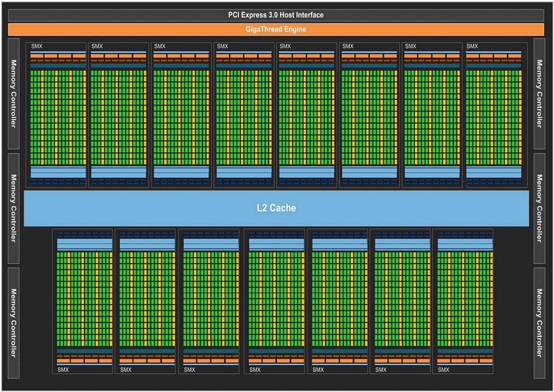The width and height of the screenshot is (554, 392).
Task: Click the first SMX label in bottom row
Action: coord(63,370)
